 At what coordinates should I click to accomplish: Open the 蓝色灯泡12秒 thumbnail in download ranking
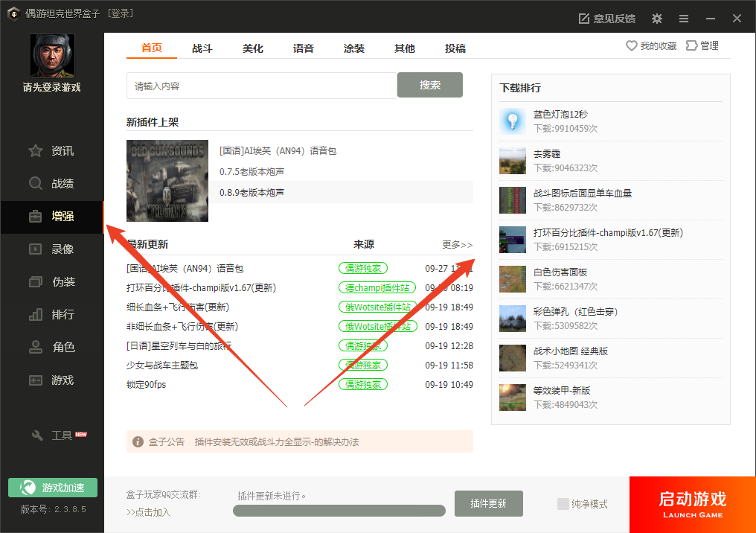[513, 121]
